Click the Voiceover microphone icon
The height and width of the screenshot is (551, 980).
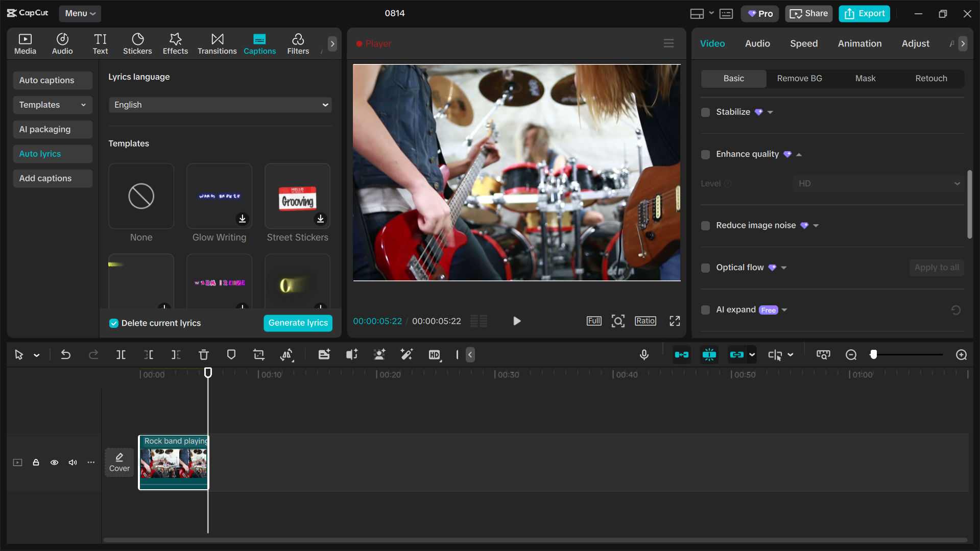tap(643, 354)
